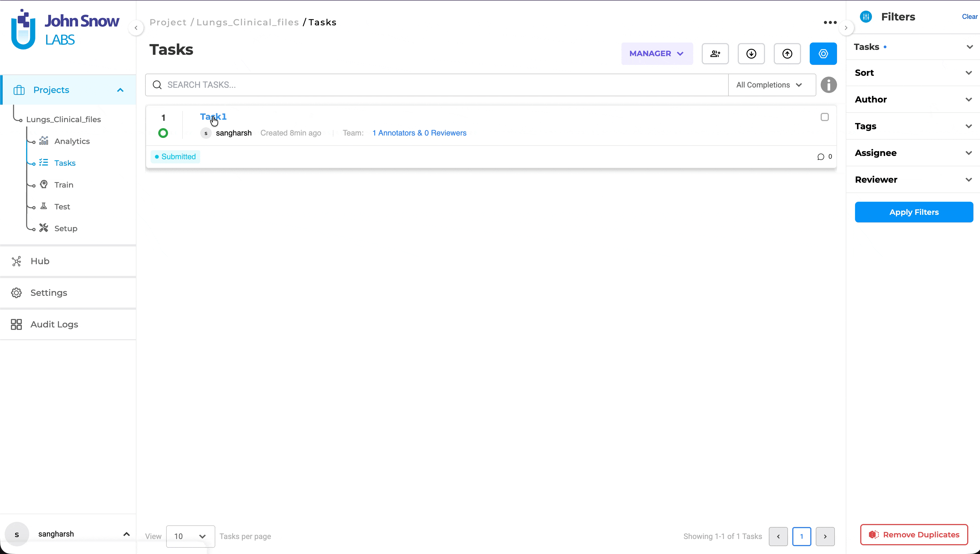This screenshot has height=554, width=980.
Task: Click the comments bubble icon on Task1
Action: click(820, 157)
